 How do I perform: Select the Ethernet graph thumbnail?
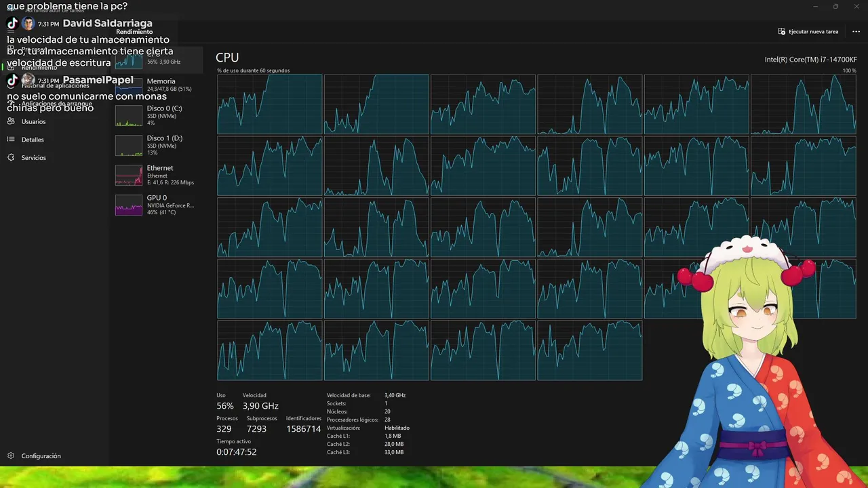(x=129, y=175)
